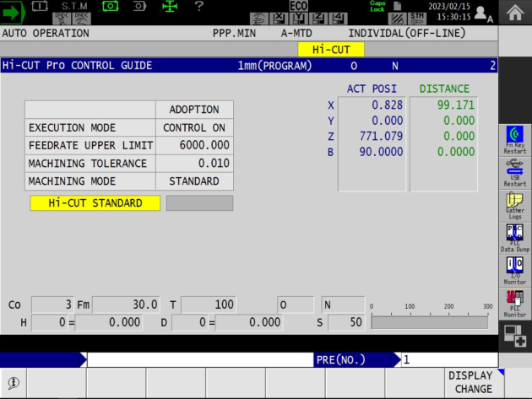Image resolution: width=532 pixels, height=399 pixels.
Task: Click the green arrow icon at top-left
Action: (14, 13)
